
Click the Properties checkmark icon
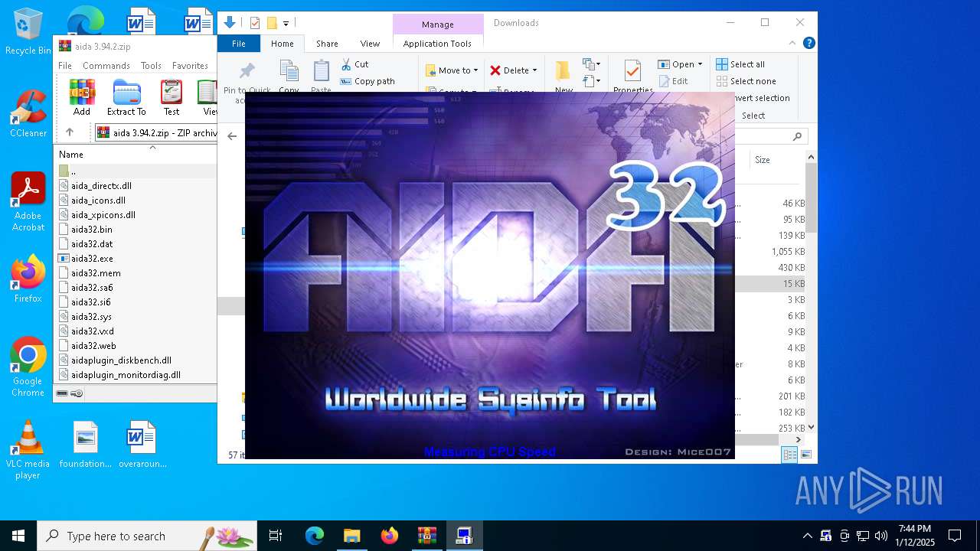tap(632, 70)
